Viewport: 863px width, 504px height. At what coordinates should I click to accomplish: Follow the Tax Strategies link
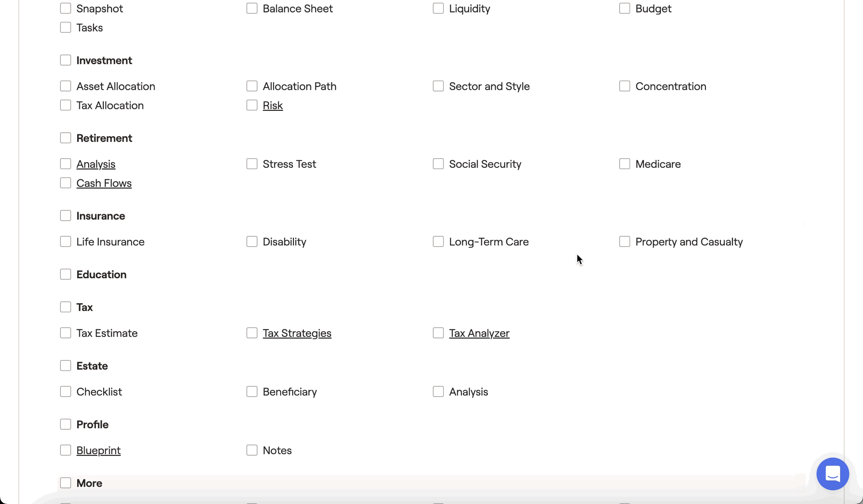(x=297, y=333)
